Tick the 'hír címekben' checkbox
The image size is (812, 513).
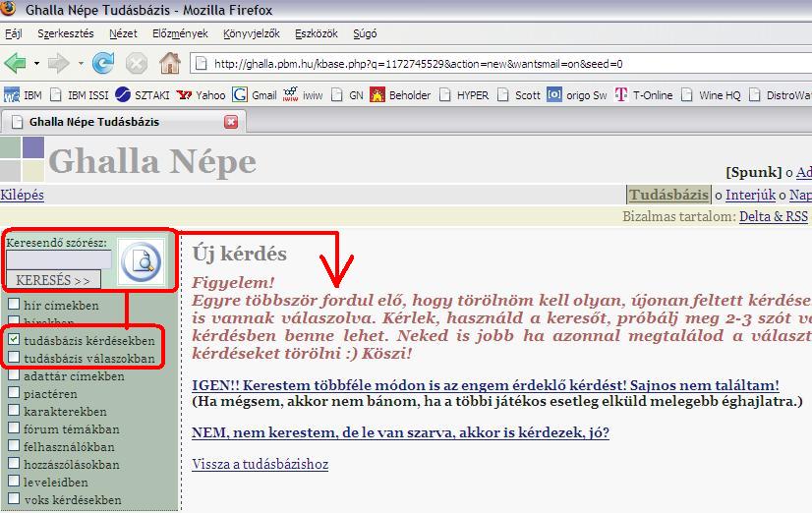pyautogui.click(x=14, y=305)
